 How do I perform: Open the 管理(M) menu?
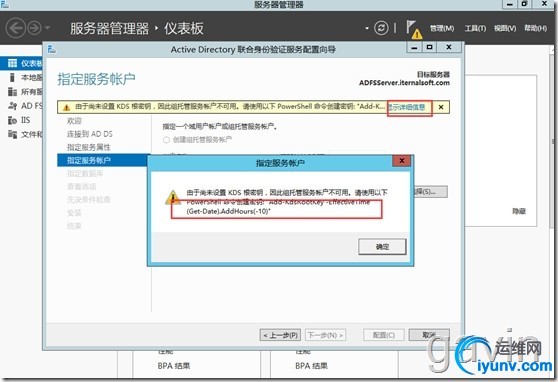pos(442,28)
